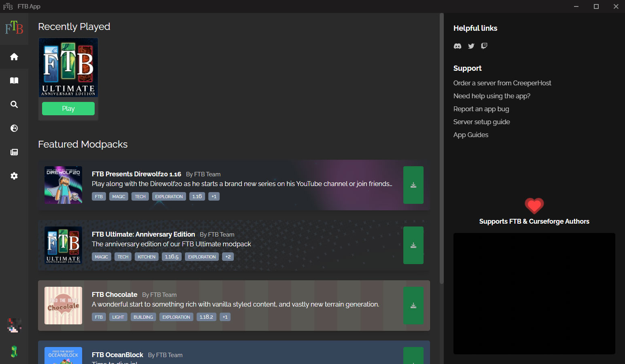625x364 pixels.
Task: Open the 'App Guides' link
Action: coord(471,135)
